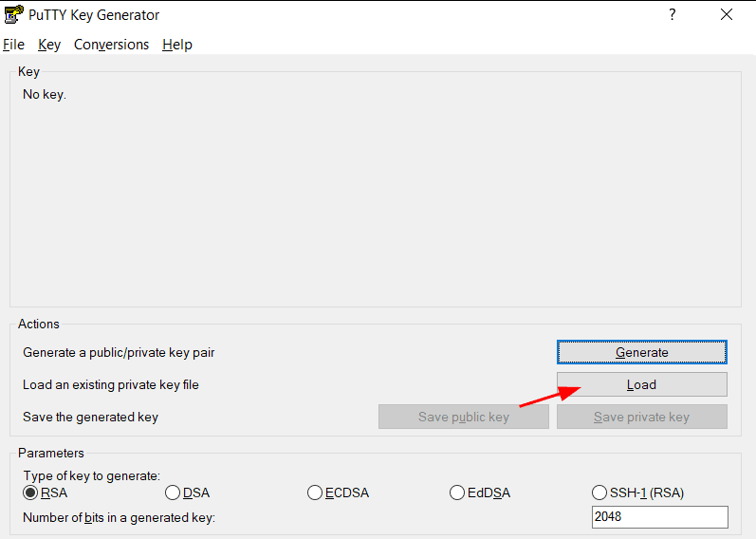Image resolution: width=756 pixels, height=539 pixels.
Task: Click the 'No key.' text in Key panel
Action: click(x=45, y=94)
